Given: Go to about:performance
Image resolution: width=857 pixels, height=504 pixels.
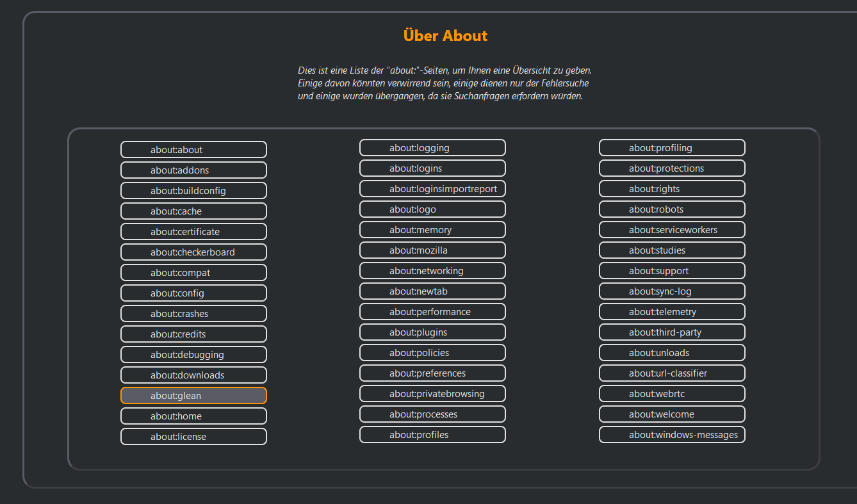Looking at the screenshot, I should click(x=432, y=312).
